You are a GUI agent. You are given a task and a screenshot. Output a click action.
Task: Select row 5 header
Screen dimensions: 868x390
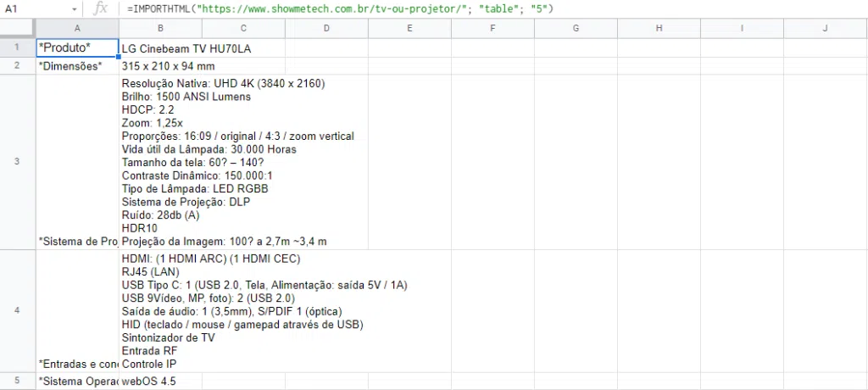(17, 381)
